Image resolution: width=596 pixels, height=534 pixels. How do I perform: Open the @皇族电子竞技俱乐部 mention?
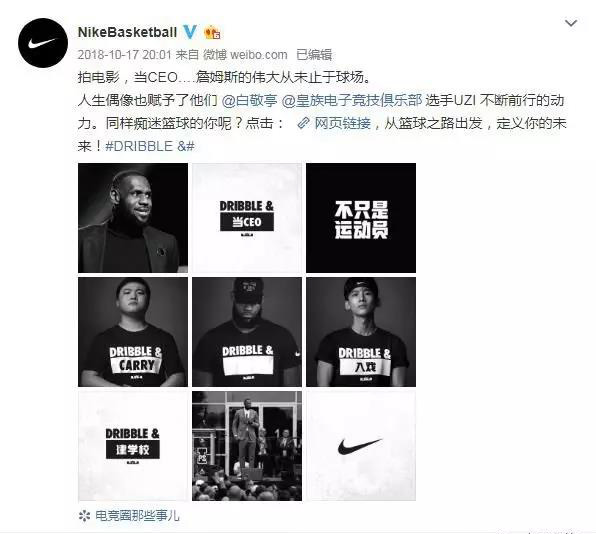point(352,100)
